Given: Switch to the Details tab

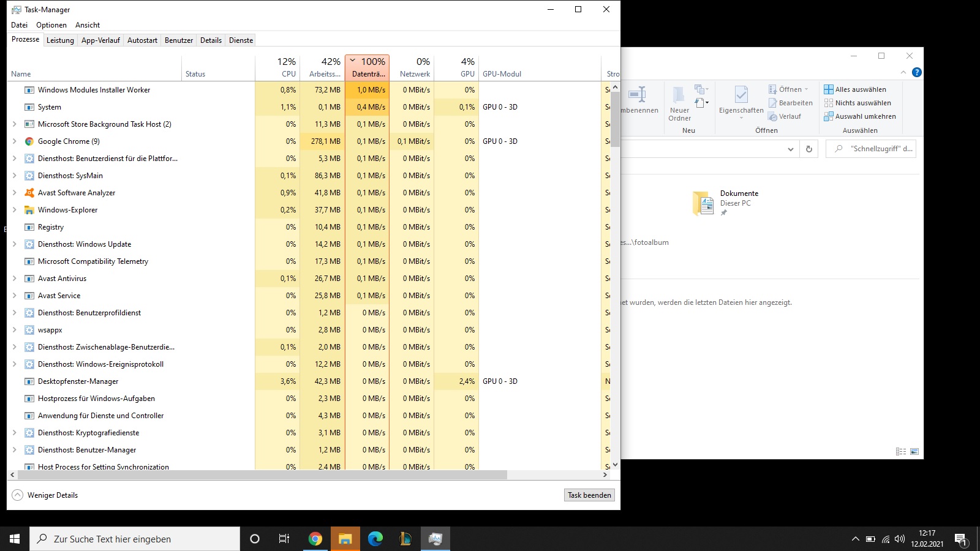Looking at the screenshot, I should tap(211, 40).
